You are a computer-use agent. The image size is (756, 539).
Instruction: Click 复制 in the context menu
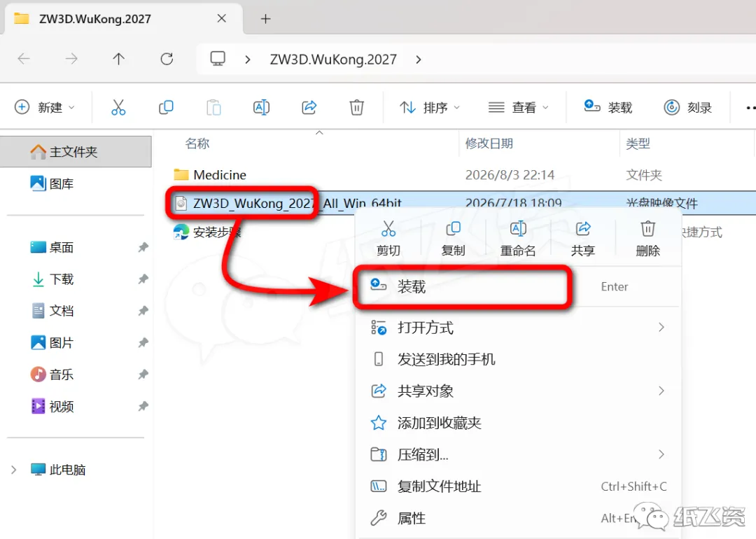[x=453, y=239]
